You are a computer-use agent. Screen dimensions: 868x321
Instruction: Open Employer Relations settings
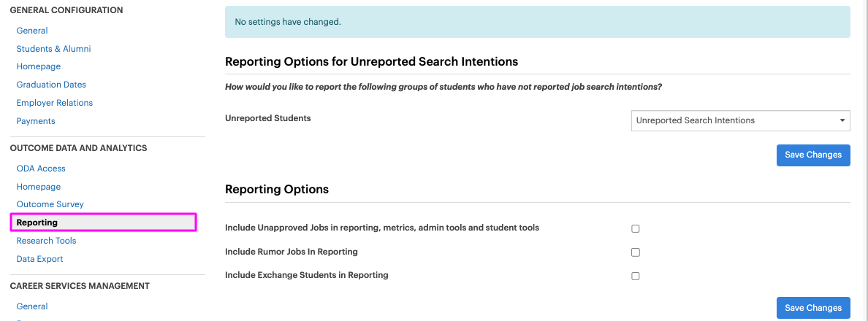tap(55, 103)
